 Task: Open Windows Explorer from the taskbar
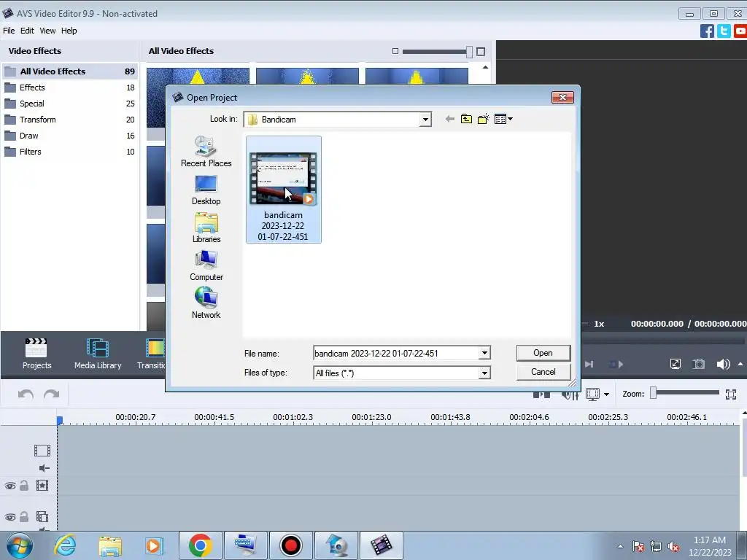(110, 545)
